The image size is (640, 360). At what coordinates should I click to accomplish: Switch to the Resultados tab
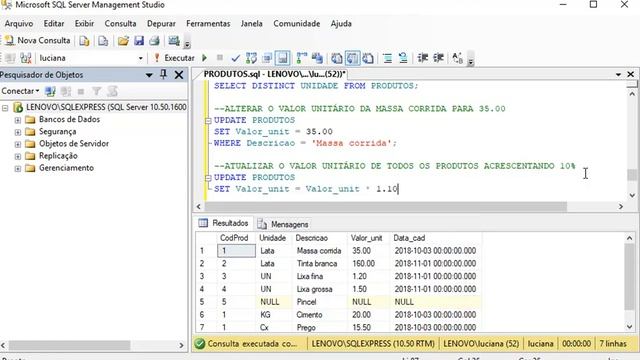[x=224, y=223]
